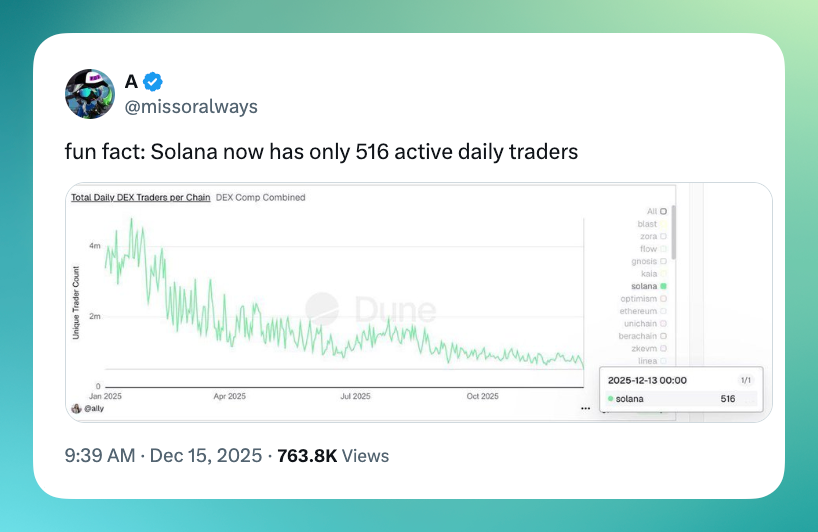
Task: Click the @ally author avatar
Action: (x=76, y=409)
